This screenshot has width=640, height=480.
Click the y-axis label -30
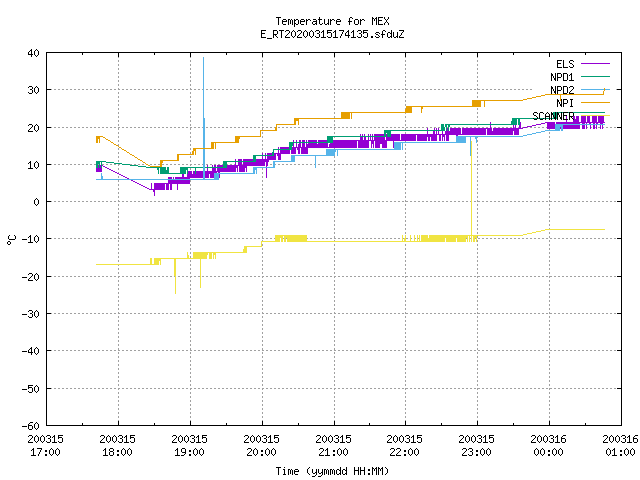click(31, 314)
